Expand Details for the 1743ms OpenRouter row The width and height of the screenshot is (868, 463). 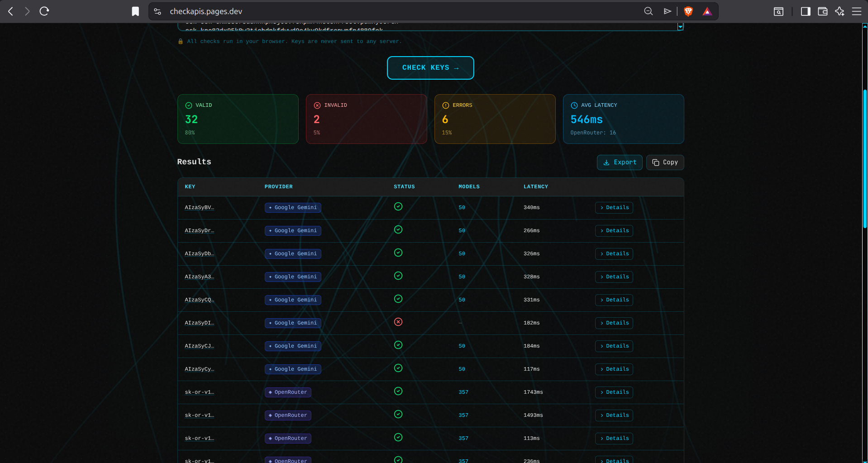pos(614,392)
